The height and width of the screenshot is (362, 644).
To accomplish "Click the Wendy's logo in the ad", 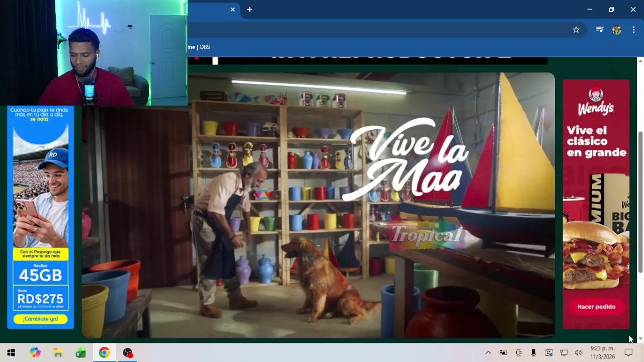I will point(596,101).
